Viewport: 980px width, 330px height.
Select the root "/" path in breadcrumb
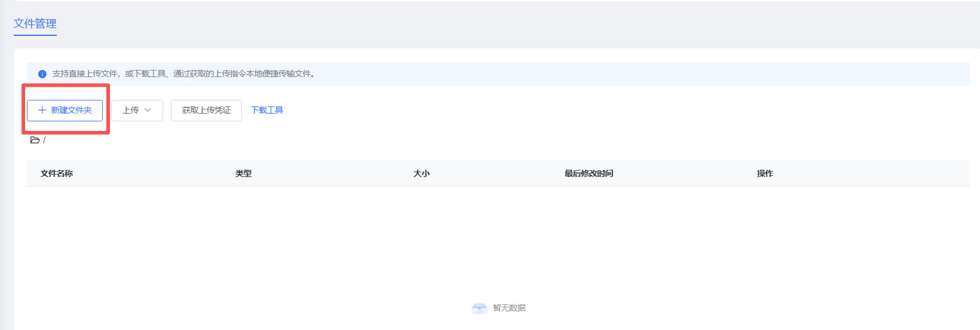click(44, 140)
